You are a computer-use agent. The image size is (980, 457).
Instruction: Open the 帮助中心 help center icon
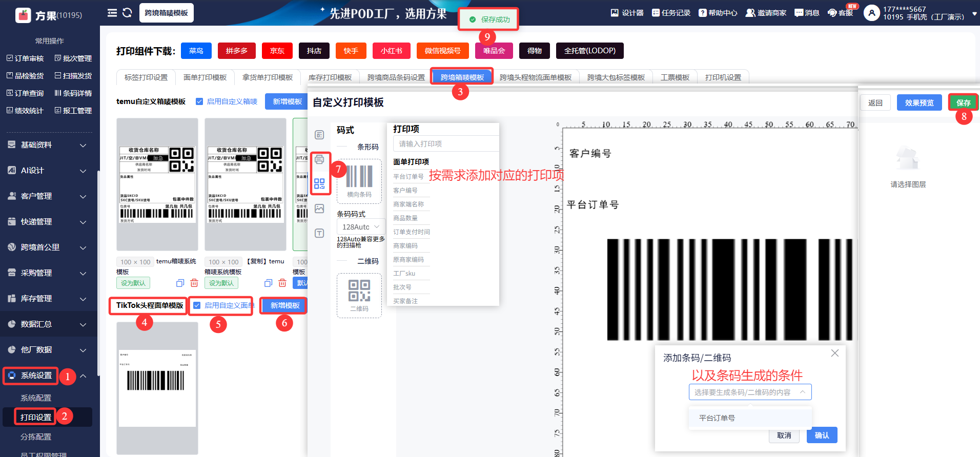pos(703,13)
